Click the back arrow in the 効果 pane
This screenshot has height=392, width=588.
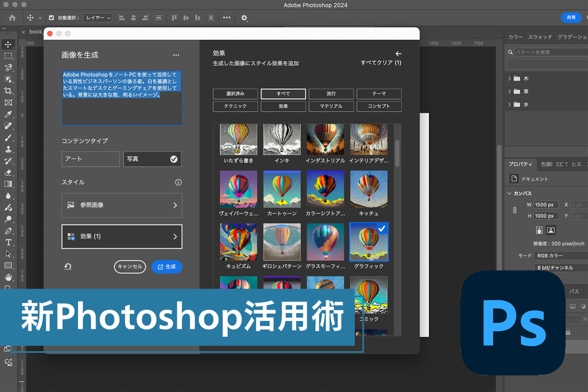coord(398,53)
